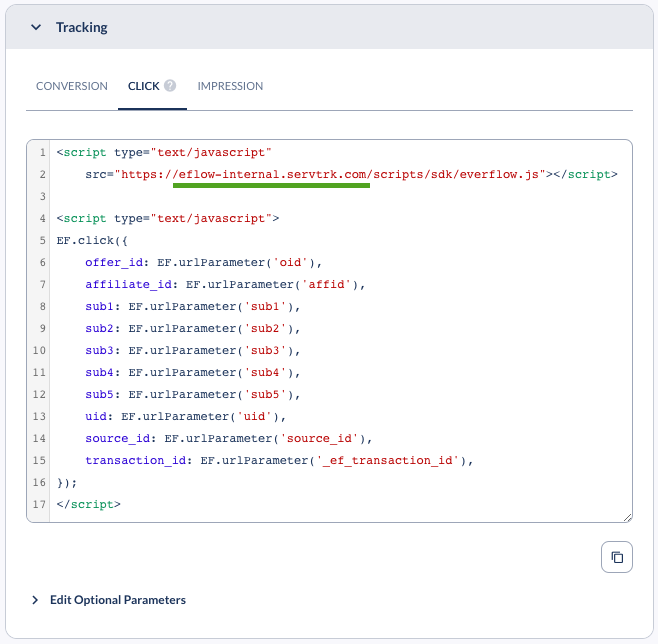Image resolution: width=658 pixels, height=644 pixels.
Task: Click the sub5 parameter line
Action: click(x=193, y=395)
